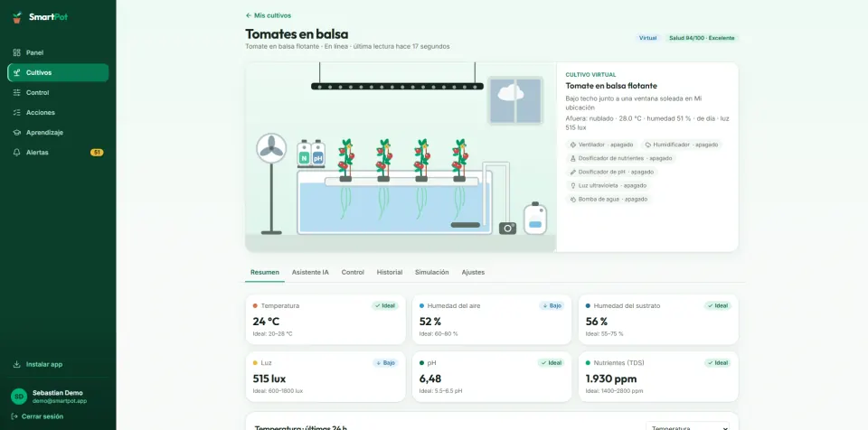The height and width of the screenshot is (430, 868).
Task: Click the Tomate en balsa flotante title
Action: point(611,86)
